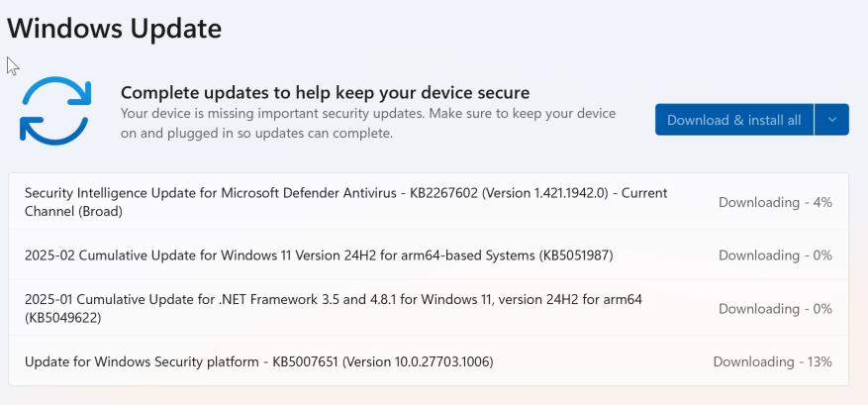The image size is (868, 405).
Task: Click the Downloading - 4% status text
Action: [775, 202]
